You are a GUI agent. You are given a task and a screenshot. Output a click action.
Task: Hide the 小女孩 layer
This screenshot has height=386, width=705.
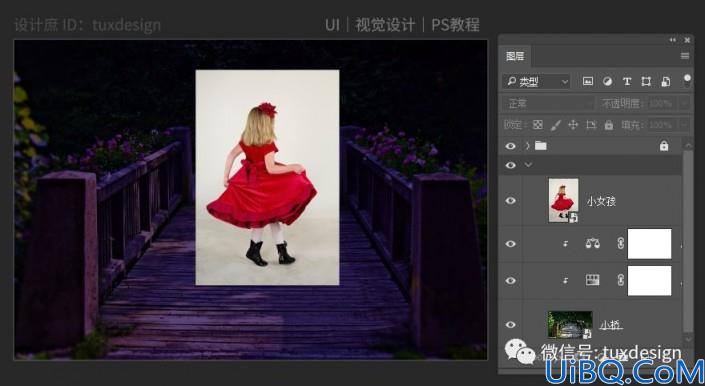(x=510, y=200)
